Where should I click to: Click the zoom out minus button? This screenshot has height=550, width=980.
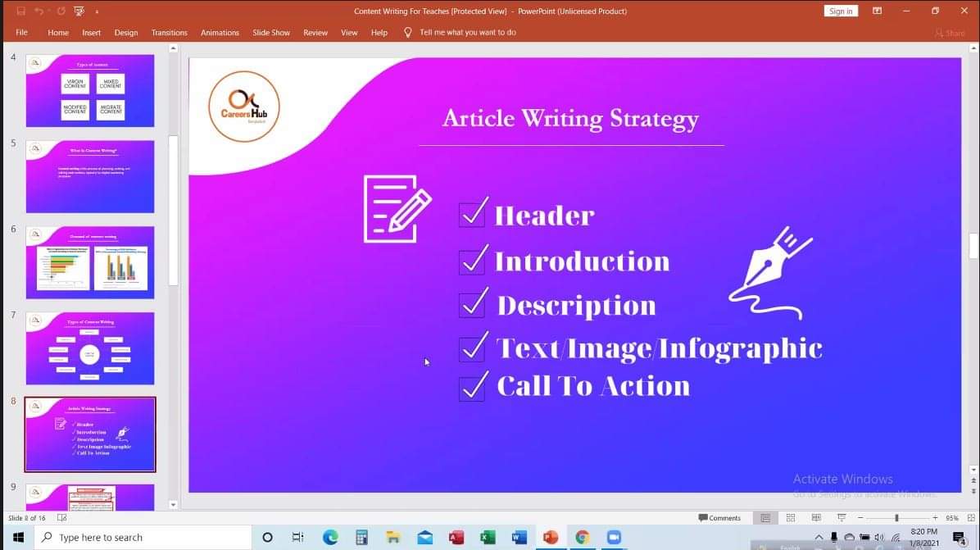860,517
